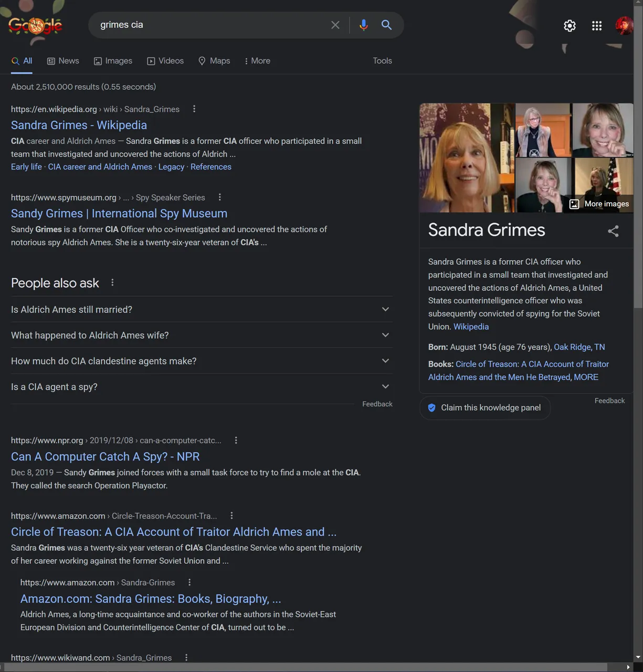Jump to References sitelink

pyautogui.click(x=211, y=166)
